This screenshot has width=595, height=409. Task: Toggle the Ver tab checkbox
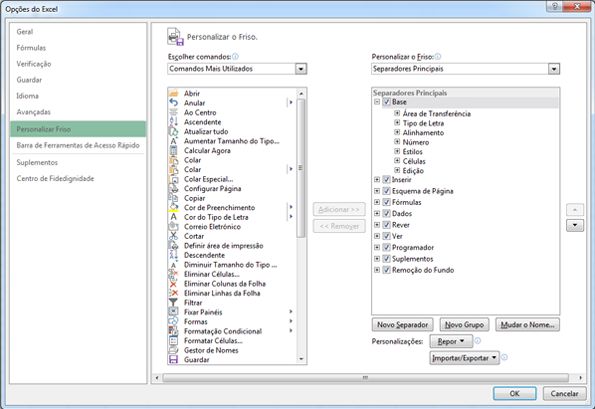click(386, 236)
